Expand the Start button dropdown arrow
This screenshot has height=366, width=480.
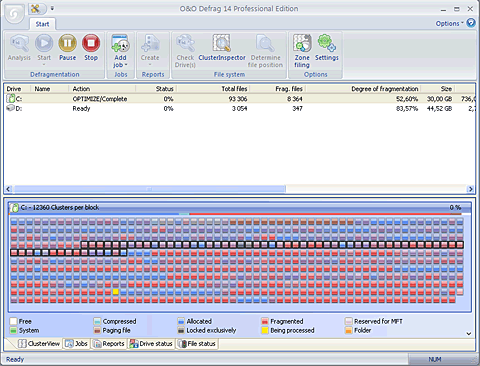pos(44,65)
